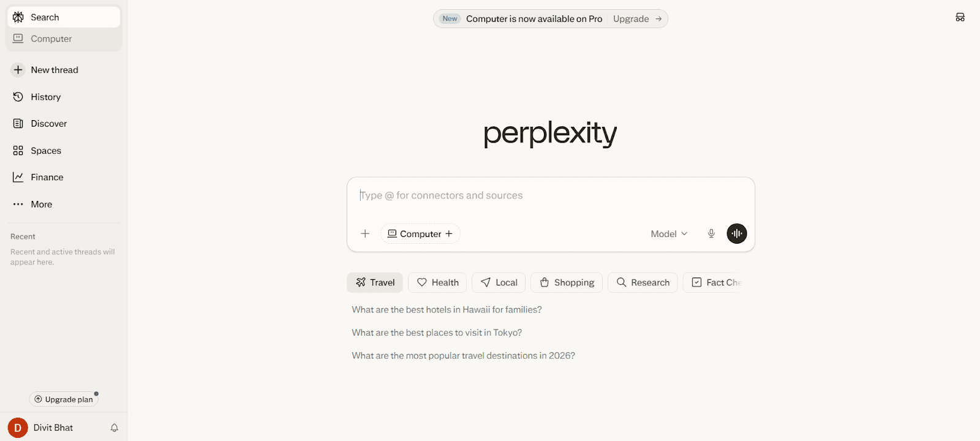Toggle the Computer source chip

(420, 233)
